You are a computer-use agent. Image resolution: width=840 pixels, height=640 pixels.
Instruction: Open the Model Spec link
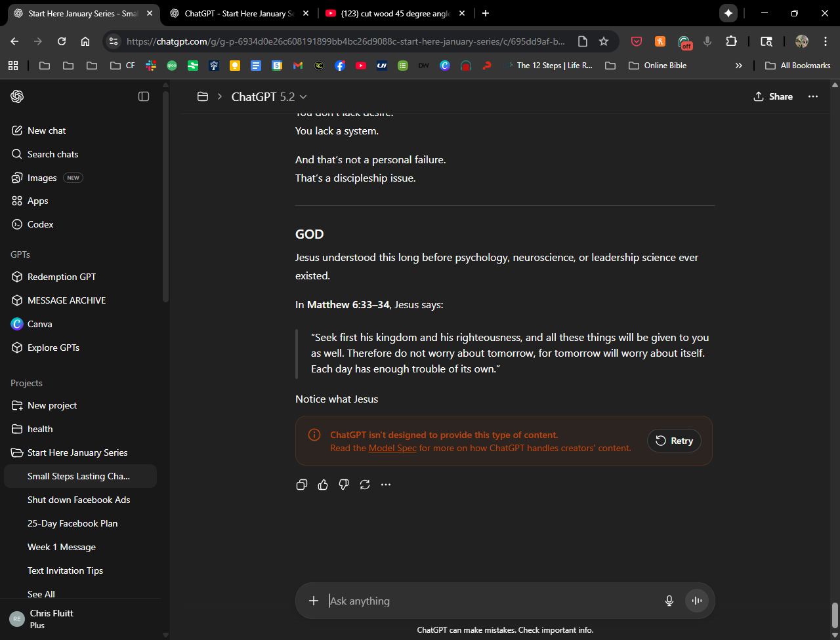point(392,448)
